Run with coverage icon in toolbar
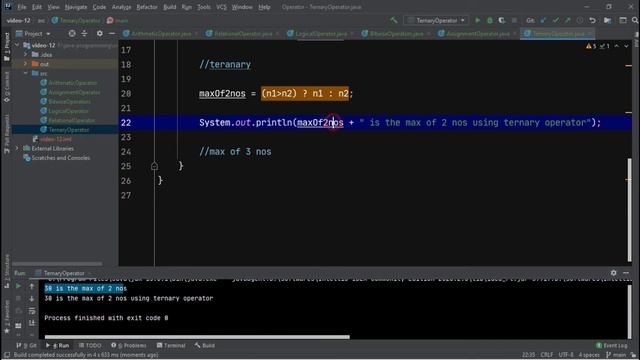640x360 pixels. 502,20
